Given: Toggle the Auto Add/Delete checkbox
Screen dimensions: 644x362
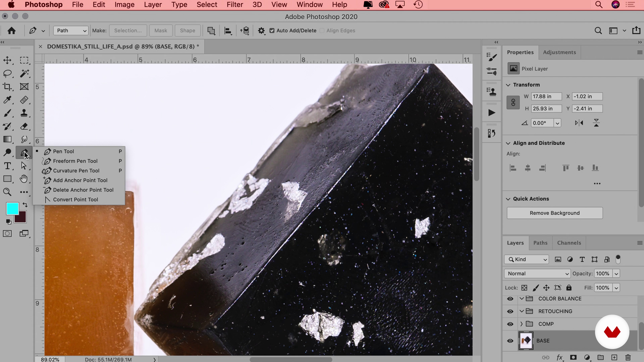Looking at the screenshot, I should tap(272, 31).
